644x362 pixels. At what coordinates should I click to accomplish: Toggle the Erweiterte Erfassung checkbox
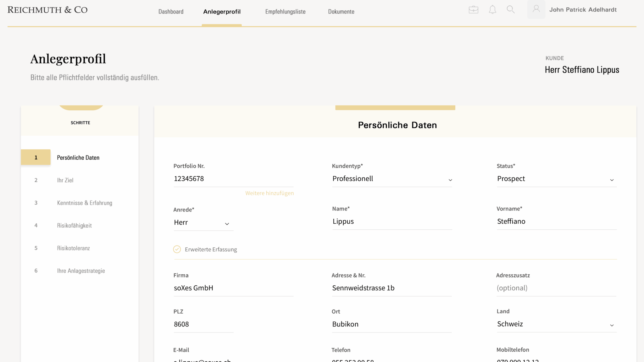(177, 250)
